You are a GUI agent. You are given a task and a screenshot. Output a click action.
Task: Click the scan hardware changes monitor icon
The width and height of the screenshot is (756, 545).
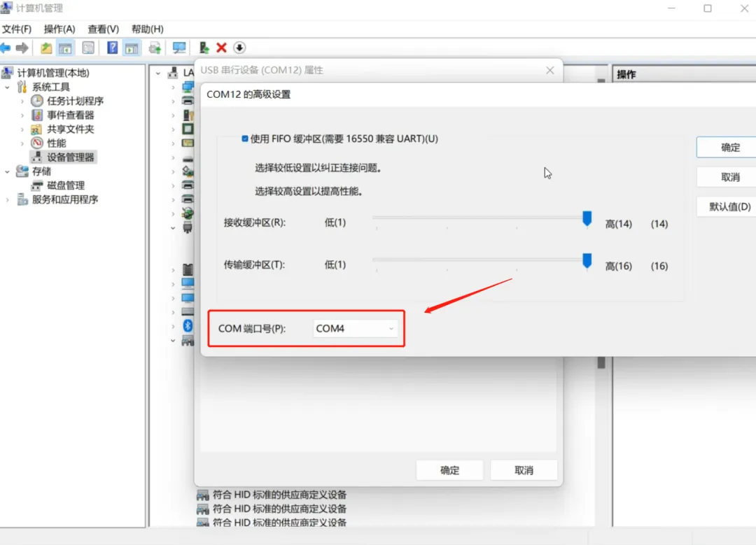point(179,48)
